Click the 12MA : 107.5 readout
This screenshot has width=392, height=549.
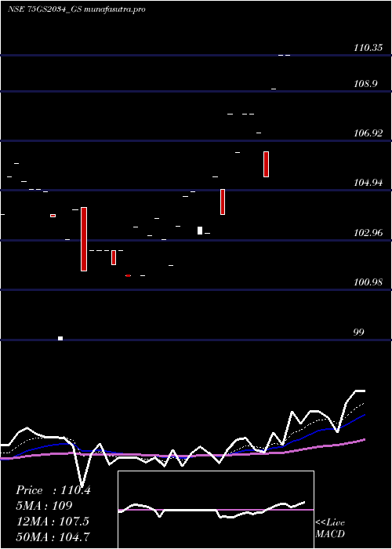coord(53,522)
